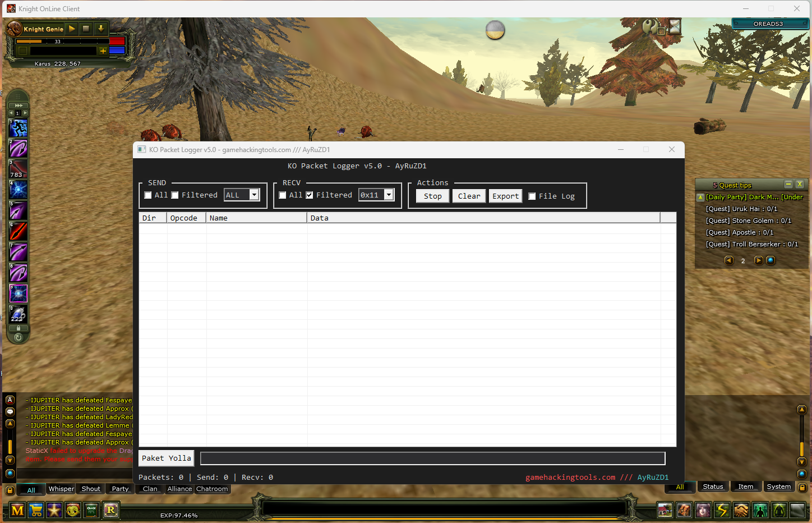Use skill slot 3 item with 783 count

[19, 169]
